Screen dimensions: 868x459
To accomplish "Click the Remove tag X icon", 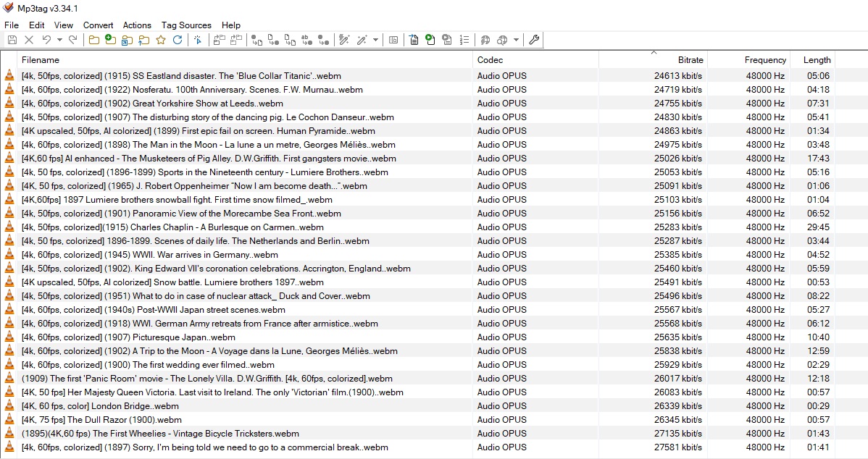I will (x=29, y=40).
